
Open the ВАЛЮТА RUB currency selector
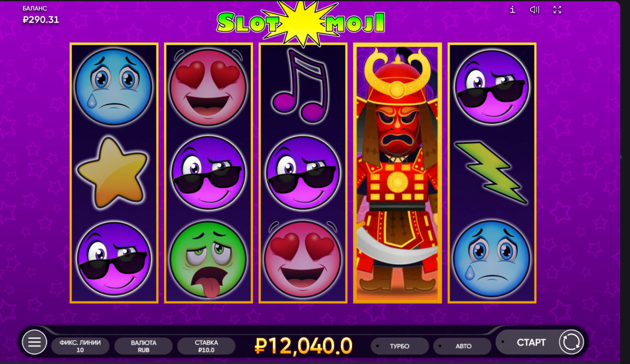144,346
